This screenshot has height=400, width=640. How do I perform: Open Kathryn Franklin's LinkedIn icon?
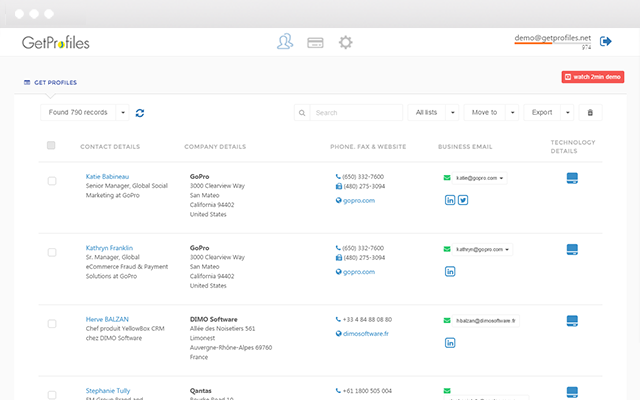(x=450, y=271)
